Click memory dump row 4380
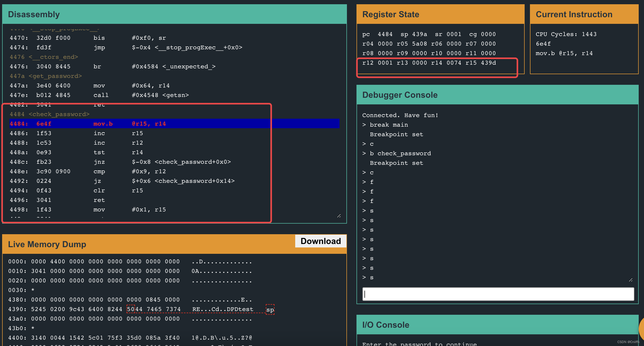The width and height of the screenshot is (644, 346). (x=130, y=300)
